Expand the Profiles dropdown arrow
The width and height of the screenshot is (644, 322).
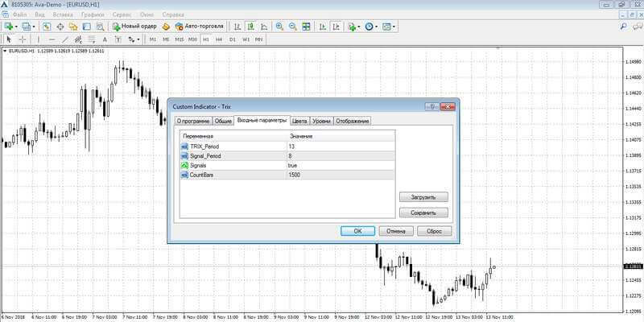pyautogui.click(x=34, y=27)
